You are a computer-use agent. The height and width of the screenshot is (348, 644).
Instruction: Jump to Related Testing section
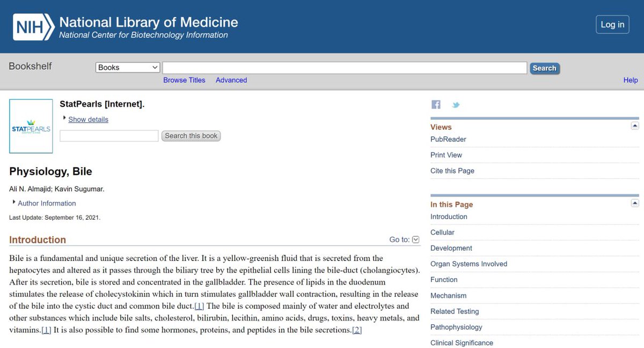click(455, 311)
